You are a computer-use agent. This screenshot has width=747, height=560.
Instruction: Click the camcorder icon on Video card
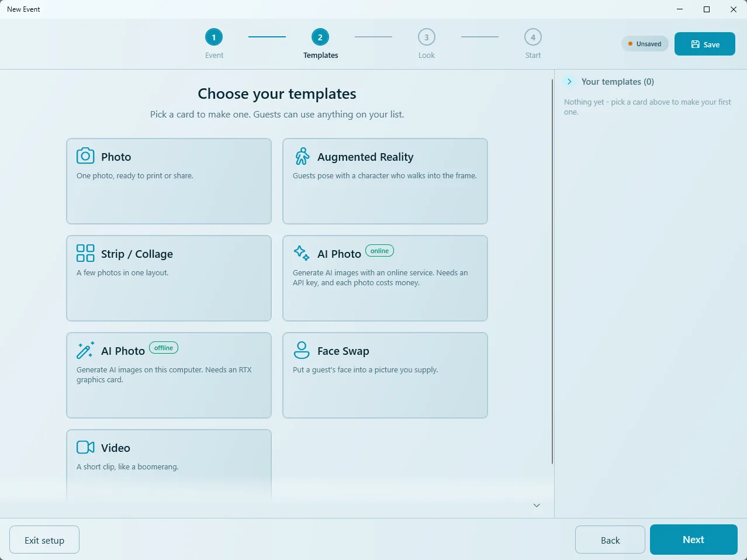85,447
